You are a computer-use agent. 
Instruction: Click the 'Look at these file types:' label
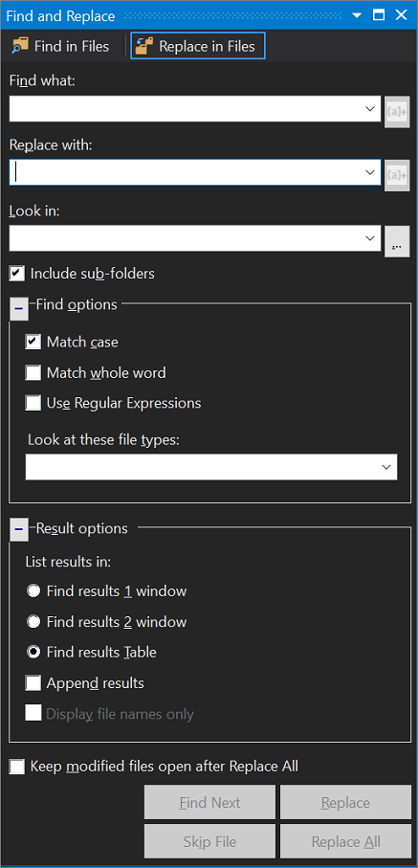(104, 440)
